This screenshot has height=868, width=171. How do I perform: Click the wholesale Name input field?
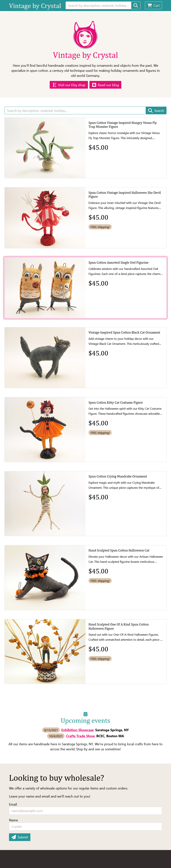click(x=85, y=827)
